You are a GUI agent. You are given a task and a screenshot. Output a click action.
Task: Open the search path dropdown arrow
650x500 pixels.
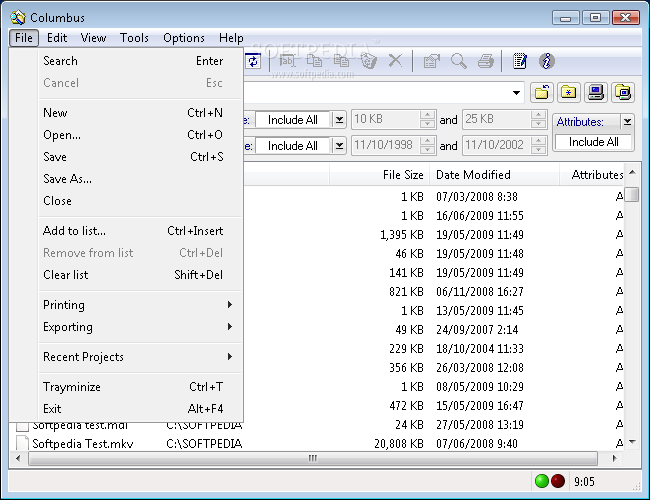point(516,92)
